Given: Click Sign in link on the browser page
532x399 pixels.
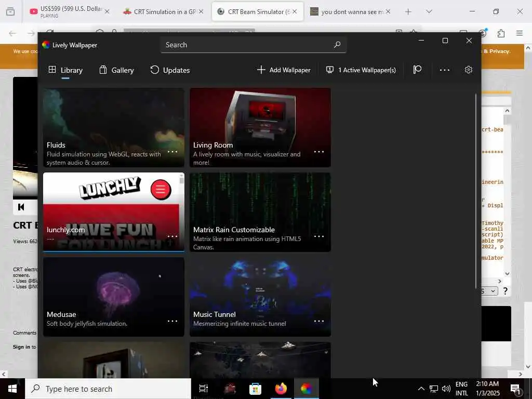Looking at the screenshot, I should [x=21, y=347].
